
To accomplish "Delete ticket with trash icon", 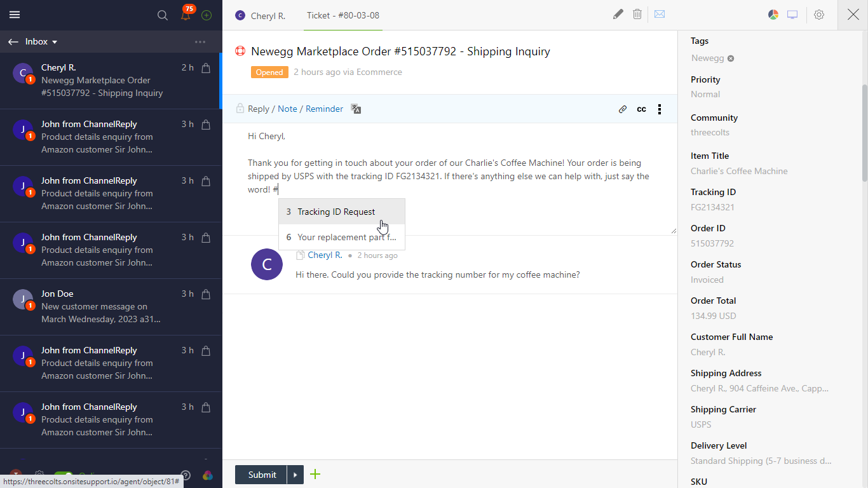I will [637, 14].
